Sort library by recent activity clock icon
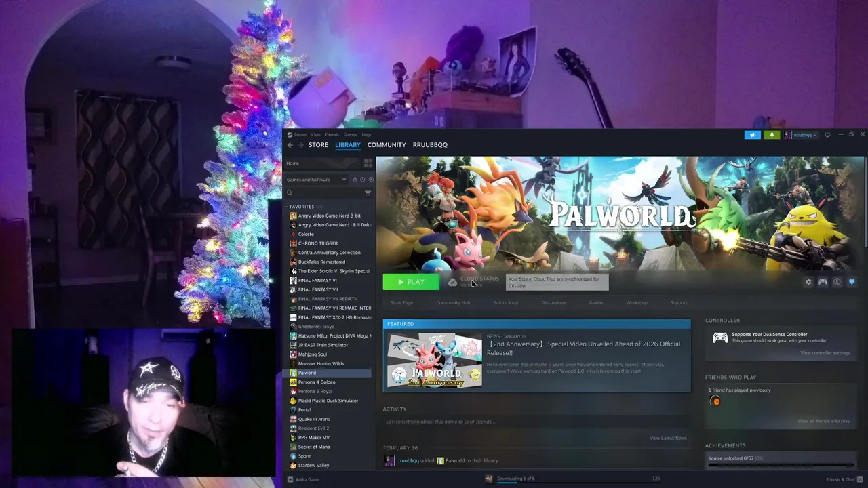The width and height of the screenshot is (868, 488). point(362,180)
